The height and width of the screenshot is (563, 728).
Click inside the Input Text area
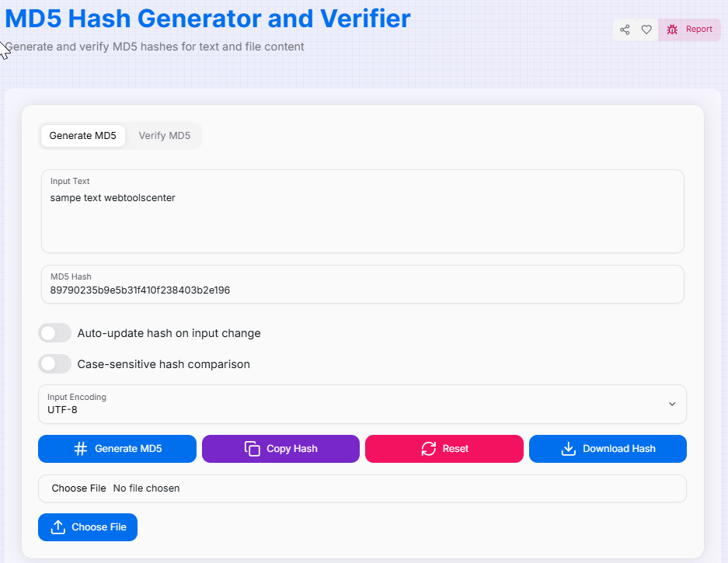[362, 221]
